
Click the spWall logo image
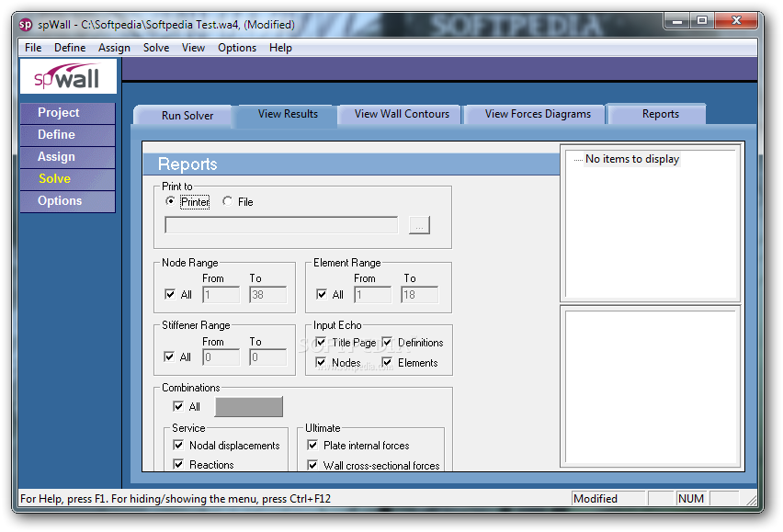[68, 76]
